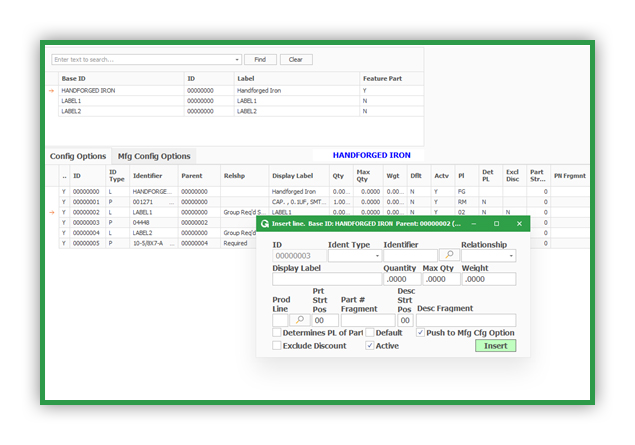Close the Insert line dialog
The height and width of the screenshot is (445, 635).
[x=519, y=224]
